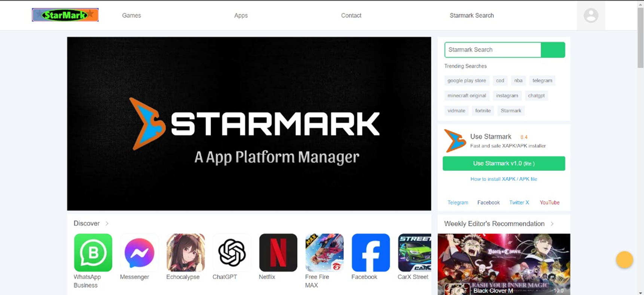644x295 pixels.
Task: Open the Black Clover M recommendation thumbnail
Action: point(504,264)
